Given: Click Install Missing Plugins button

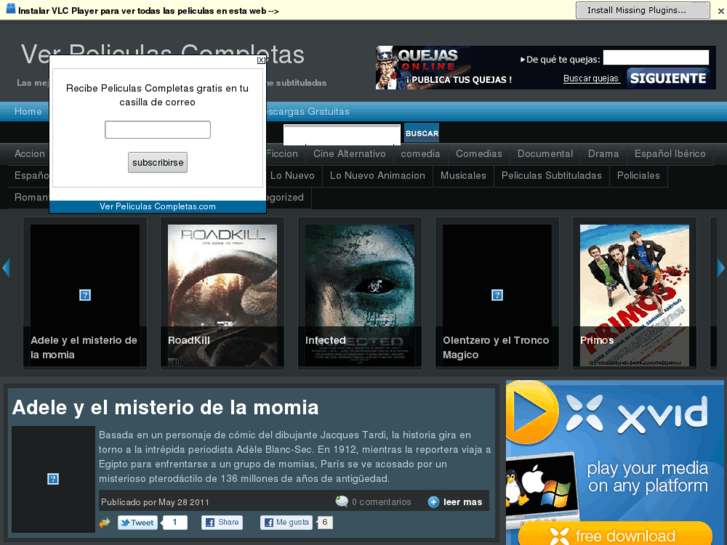Looking at the screenshot, I should pyautogui.click(x=643, y=10).
